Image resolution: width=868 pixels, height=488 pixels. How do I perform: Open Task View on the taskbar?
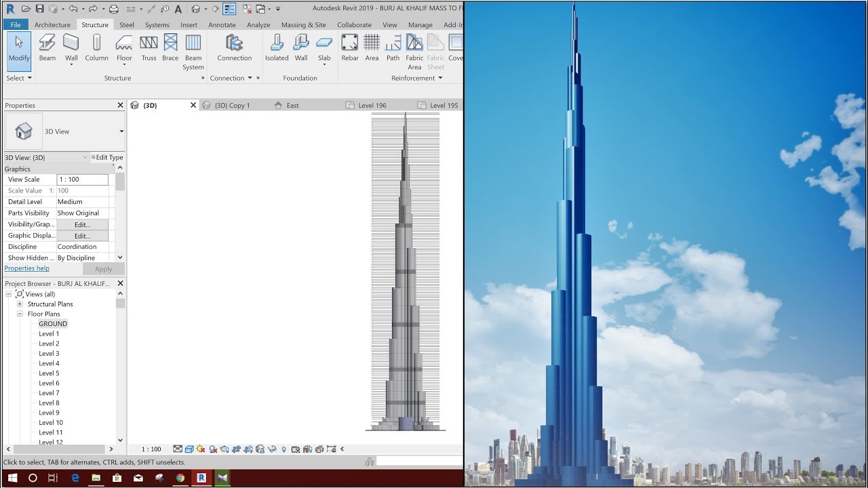pyautogui.click(x=53, y=478)
